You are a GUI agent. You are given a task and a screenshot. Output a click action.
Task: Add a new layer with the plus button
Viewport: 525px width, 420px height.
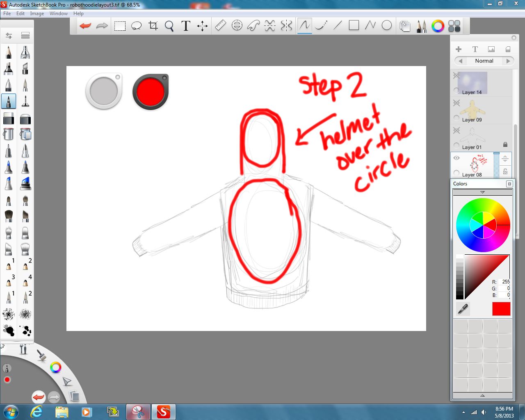[458, 49]
